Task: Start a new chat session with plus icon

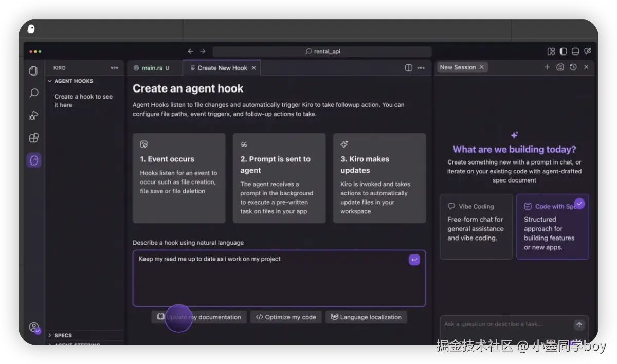Action: [547, 67]
